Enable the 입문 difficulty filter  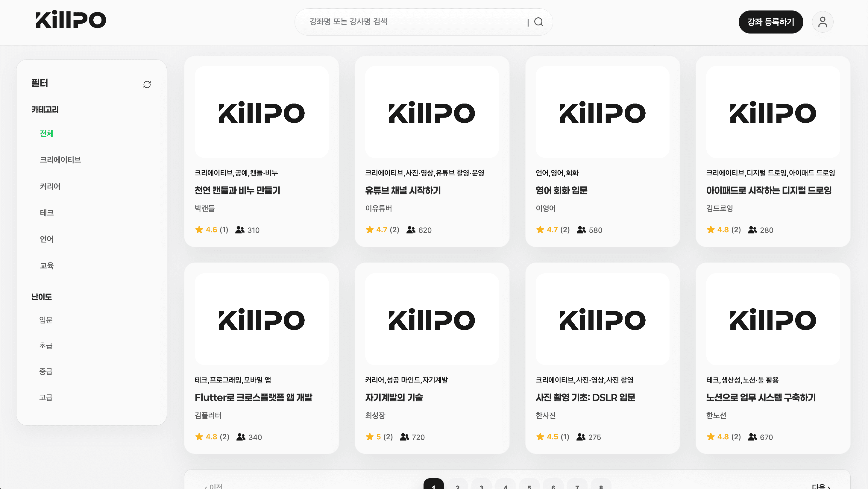[x=46, y=320]
